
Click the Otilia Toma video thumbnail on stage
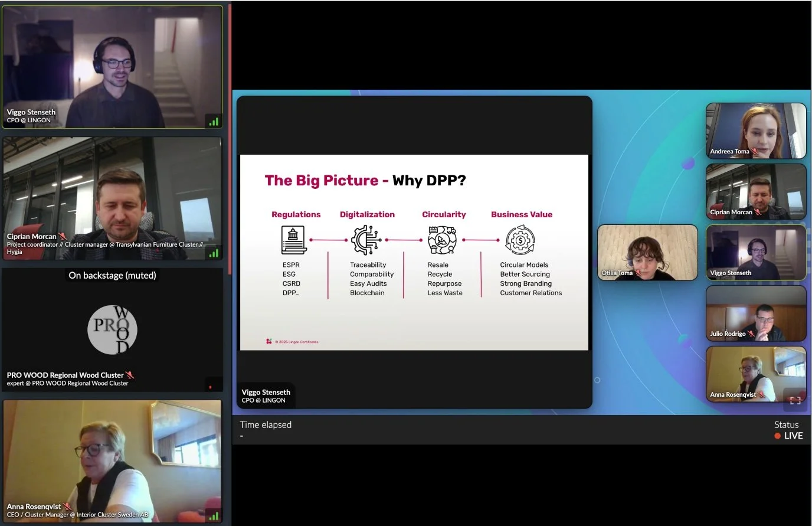click(647, 252)
